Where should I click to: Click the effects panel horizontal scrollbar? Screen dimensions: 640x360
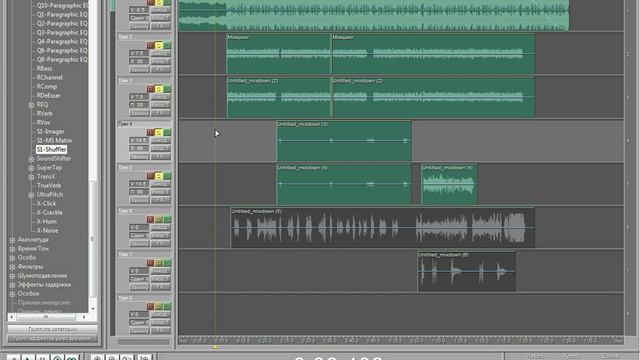click(47, 317)
